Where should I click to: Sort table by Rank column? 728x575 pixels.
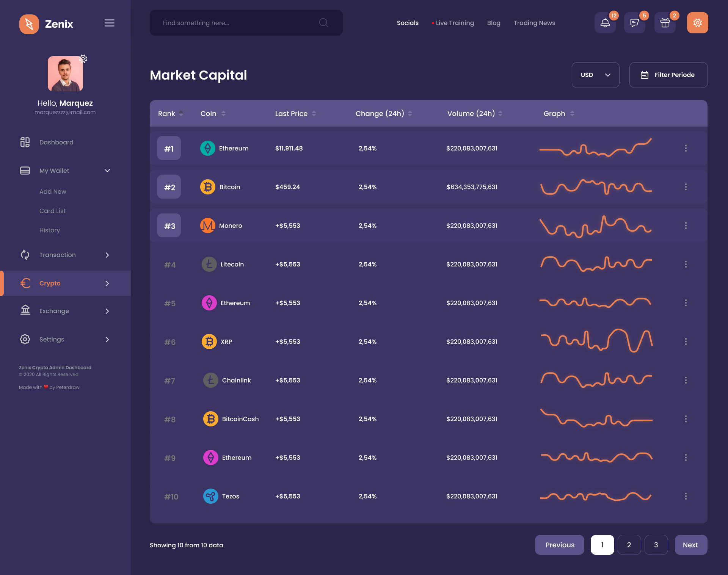[x=181, y=113]
